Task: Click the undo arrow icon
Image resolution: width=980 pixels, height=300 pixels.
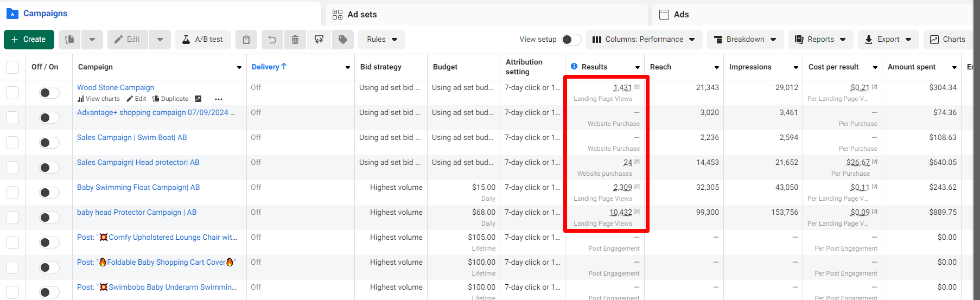Action: coord(272,40)
